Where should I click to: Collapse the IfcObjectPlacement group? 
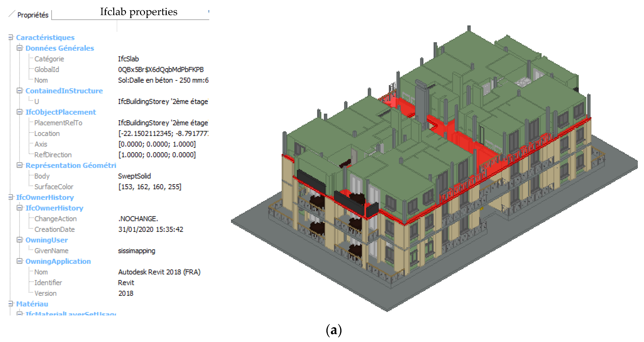tap(20, 112)
